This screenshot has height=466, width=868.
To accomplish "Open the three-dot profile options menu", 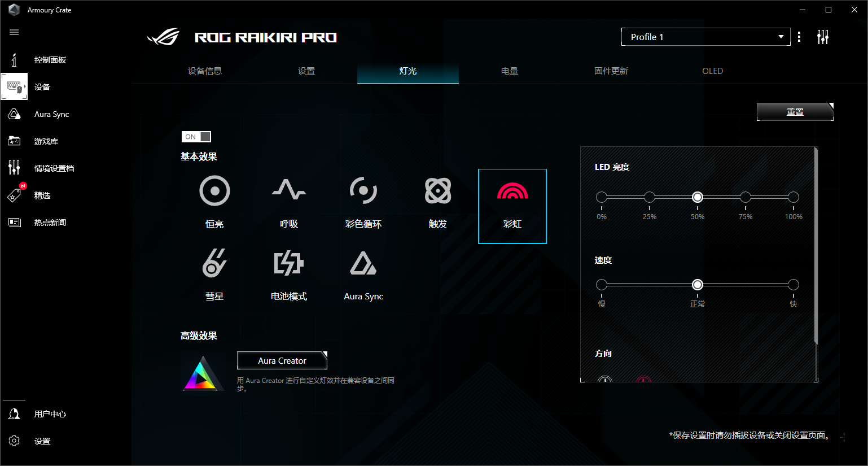I will pos(799,37).
